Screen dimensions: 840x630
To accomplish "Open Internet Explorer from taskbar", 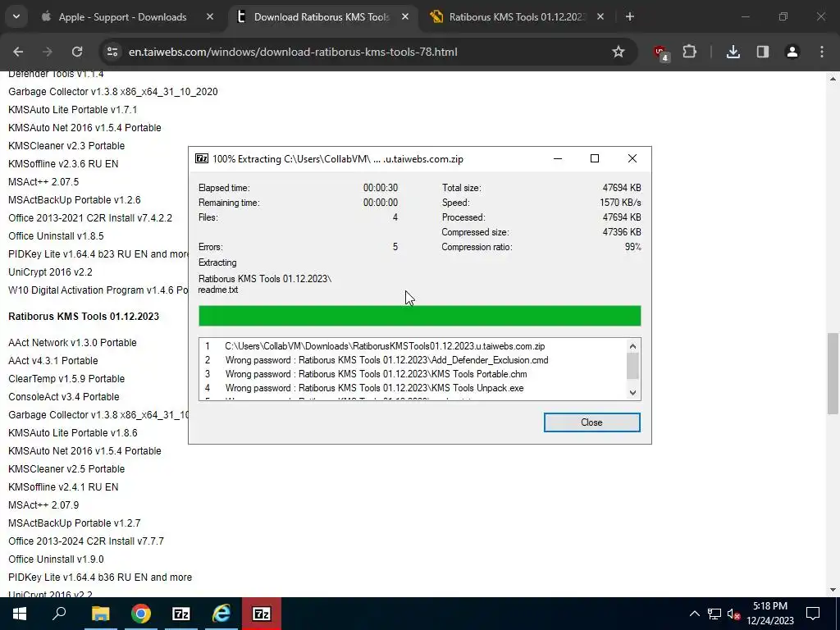I will pyautogui.click(x=221, y=614).
